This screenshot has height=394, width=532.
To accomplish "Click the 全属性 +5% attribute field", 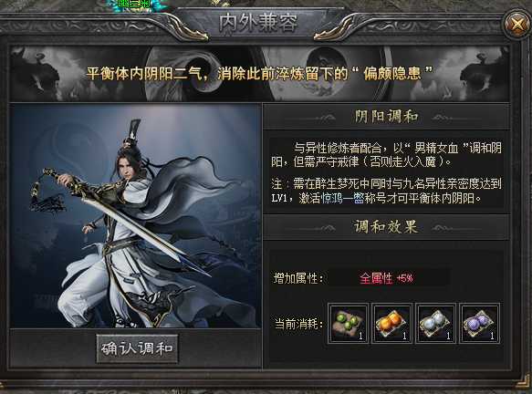I will tap(389, 278).
